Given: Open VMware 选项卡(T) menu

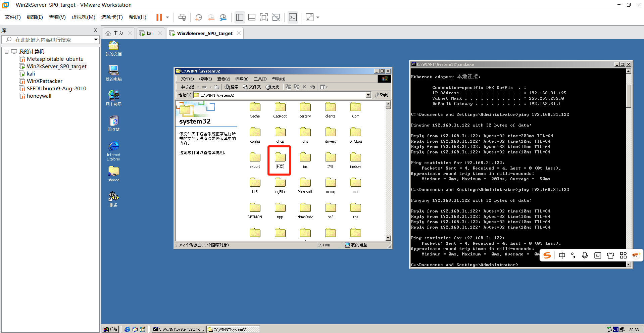Looking at the screenshot, I should [112, 17].
